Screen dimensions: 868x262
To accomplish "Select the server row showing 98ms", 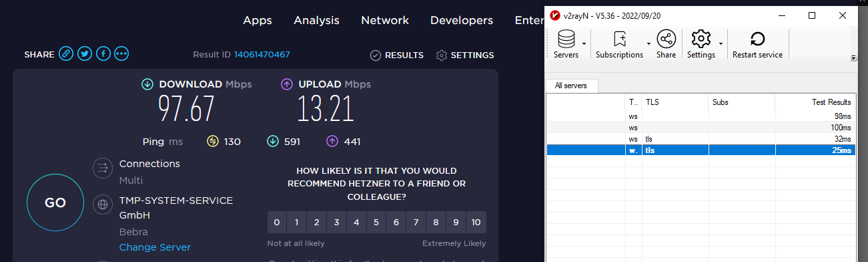I will click(x=701, y=116).
